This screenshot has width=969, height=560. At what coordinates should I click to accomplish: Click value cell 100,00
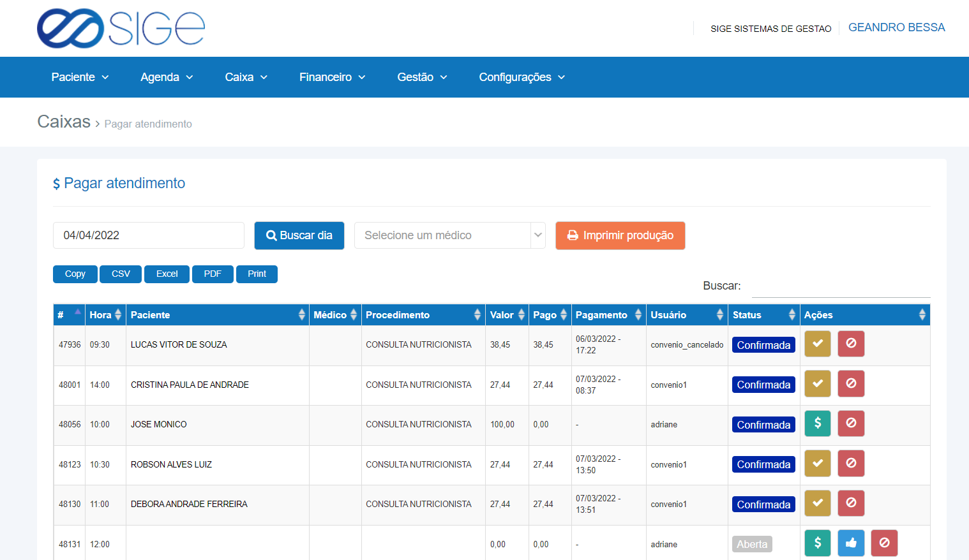(502, 424)
